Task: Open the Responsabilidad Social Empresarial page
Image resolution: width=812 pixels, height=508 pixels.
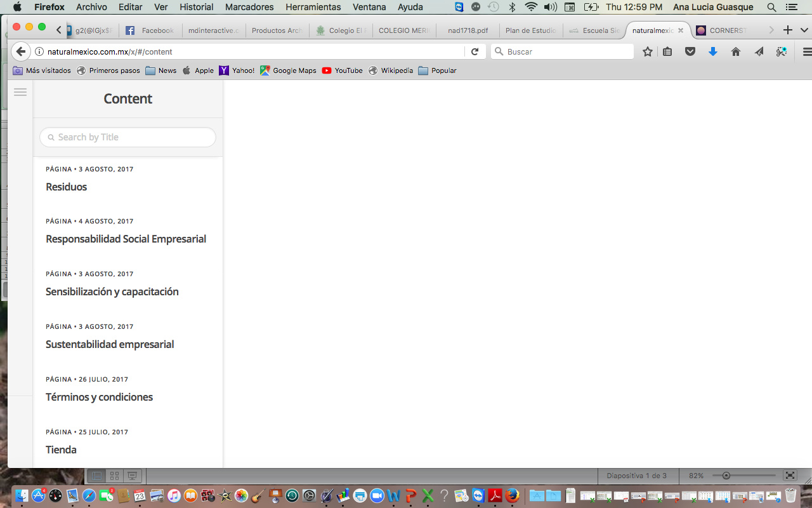Action: tap(126, 239)
